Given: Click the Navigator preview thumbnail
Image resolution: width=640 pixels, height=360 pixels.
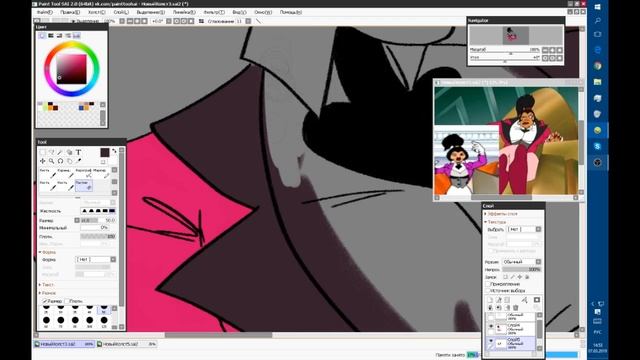Looking at the screenshot, I should tap(516, 35).
